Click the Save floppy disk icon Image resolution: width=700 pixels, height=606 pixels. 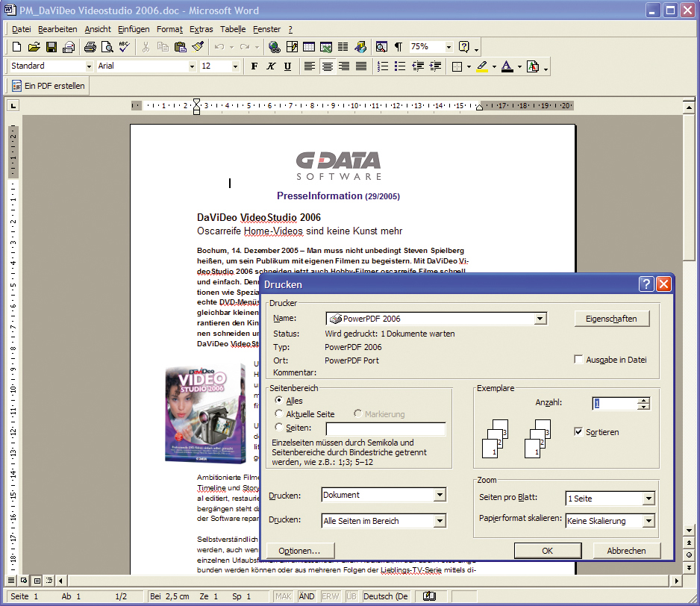51,46
